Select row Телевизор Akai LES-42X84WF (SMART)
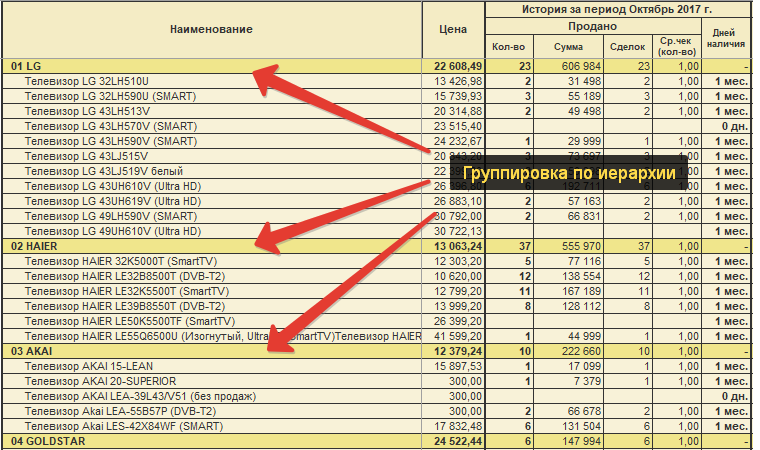The height and width of the screenshot is (450, 760). click(x=377, y=426)
